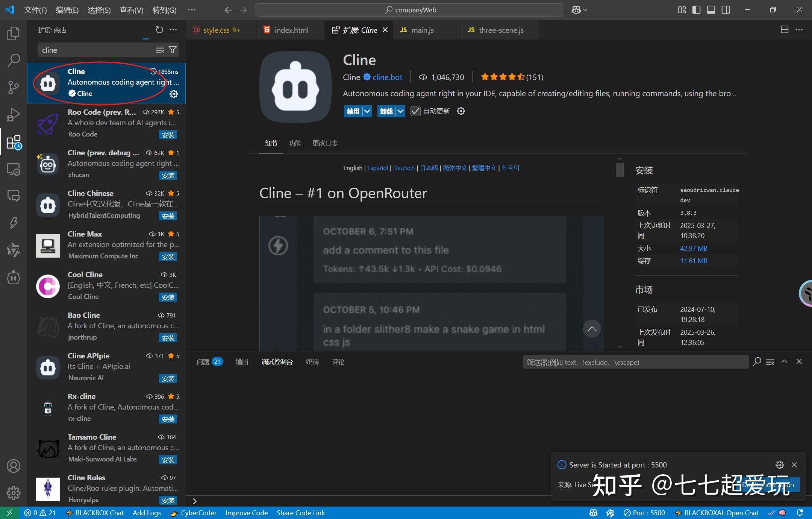Open the Explorer view in activity bar
The width and height of the screenshot is (812, 519).
14,33
